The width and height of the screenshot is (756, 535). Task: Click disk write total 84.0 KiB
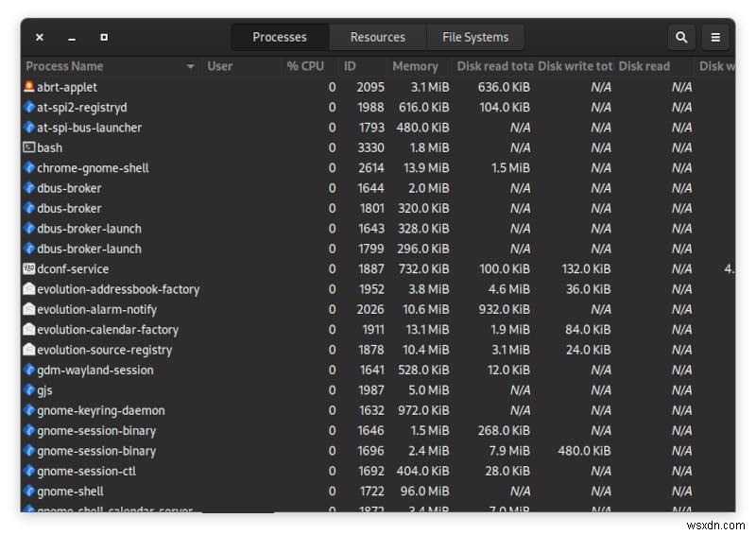(588, 330)
